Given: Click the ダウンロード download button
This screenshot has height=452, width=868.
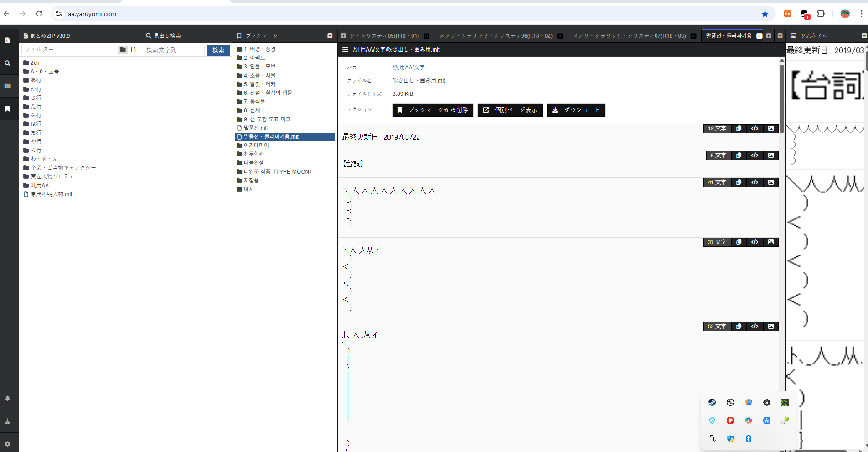Looking at the screenshot, I should [x=576, y=110].
